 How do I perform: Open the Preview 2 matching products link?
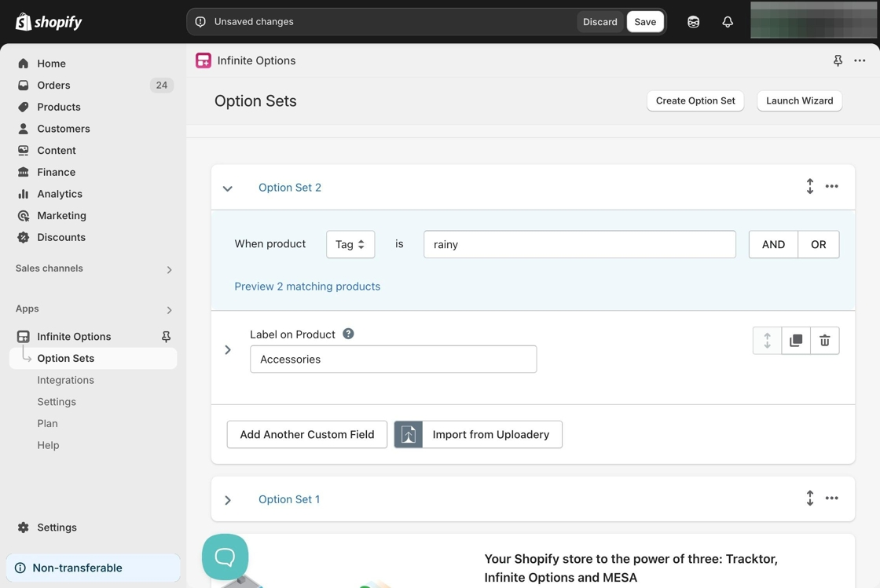307,287
